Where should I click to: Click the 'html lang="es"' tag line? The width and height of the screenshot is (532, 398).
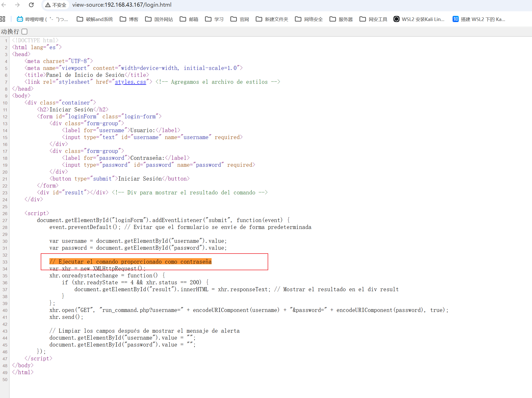coord(37,47)
